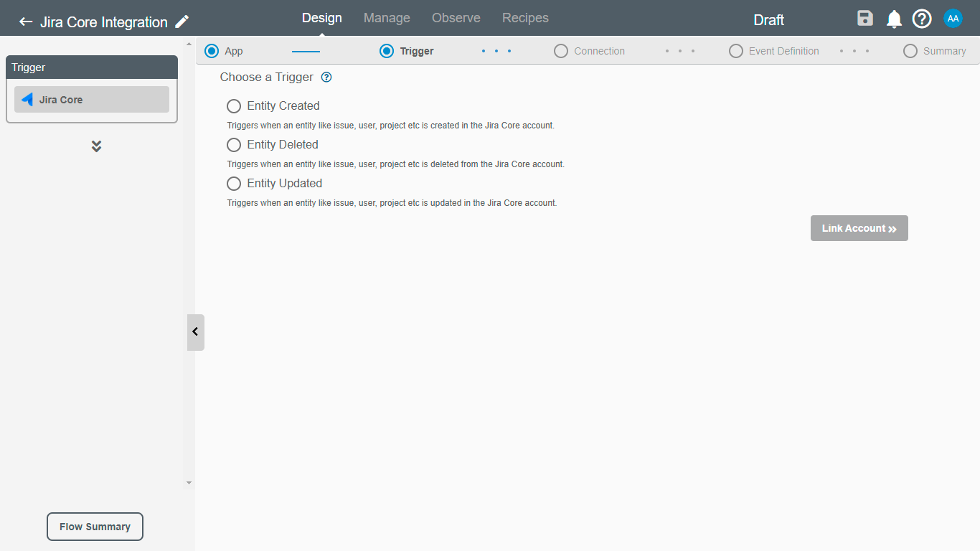The height and width of the screenshot is (551, 980).
Task: Select Jira Core trigger card
Action: pyautogui.click(x=92, y=100)
